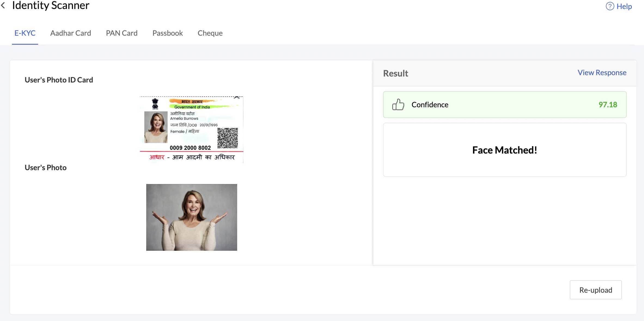The width and height of the screenshot is (644, 321).
Task: Click the Result panel heading
Action: 395,74
